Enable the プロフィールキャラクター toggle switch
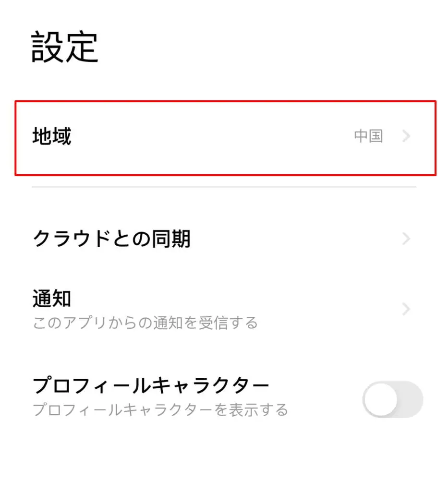 pyautogui.click(x=392, y=399)
